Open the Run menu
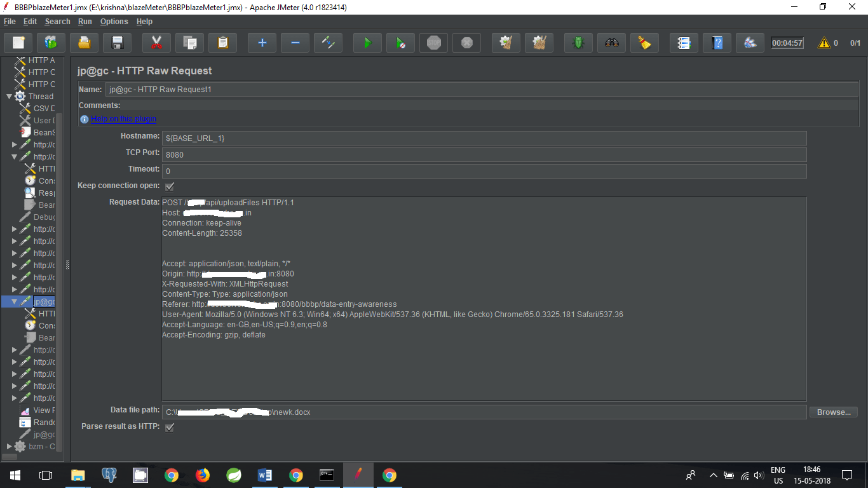 click(85, 22)
